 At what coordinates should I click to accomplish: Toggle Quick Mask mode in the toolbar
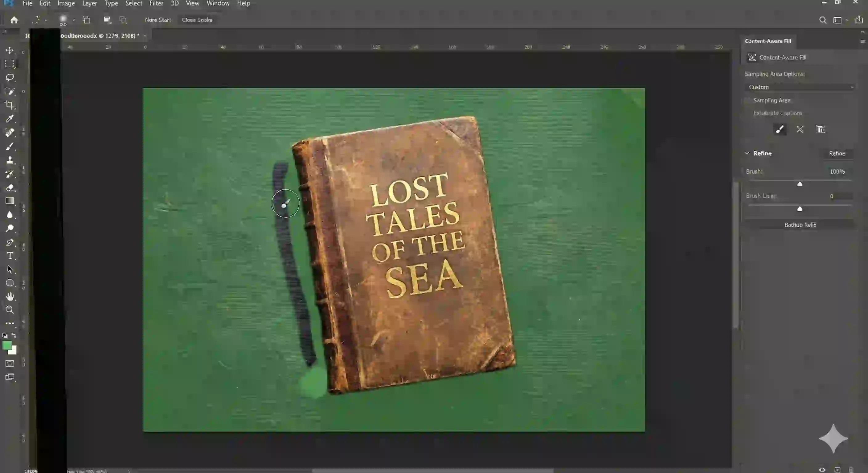(10, 364)
